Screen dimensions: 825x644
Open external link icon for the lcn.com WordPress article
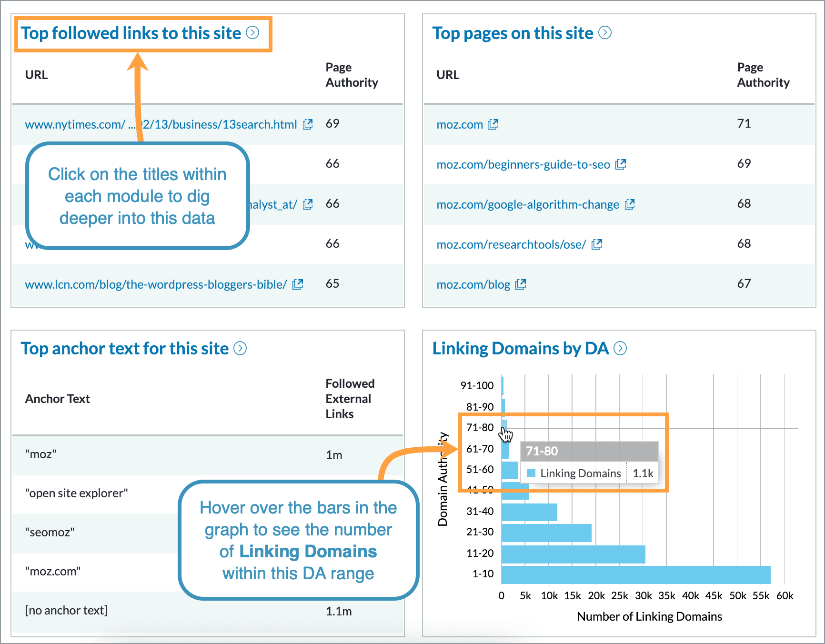298,284
